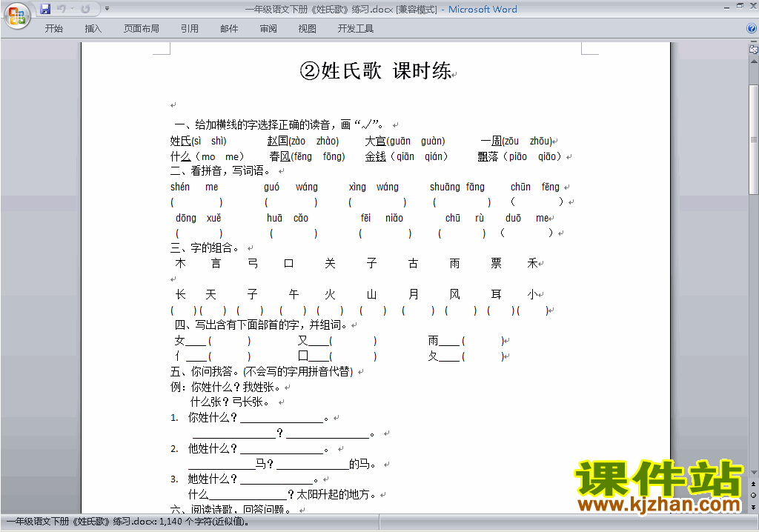Screen dimensions: 759x532
Task: Click the pinyin chūn fēng
Action: tap(535, 187)
